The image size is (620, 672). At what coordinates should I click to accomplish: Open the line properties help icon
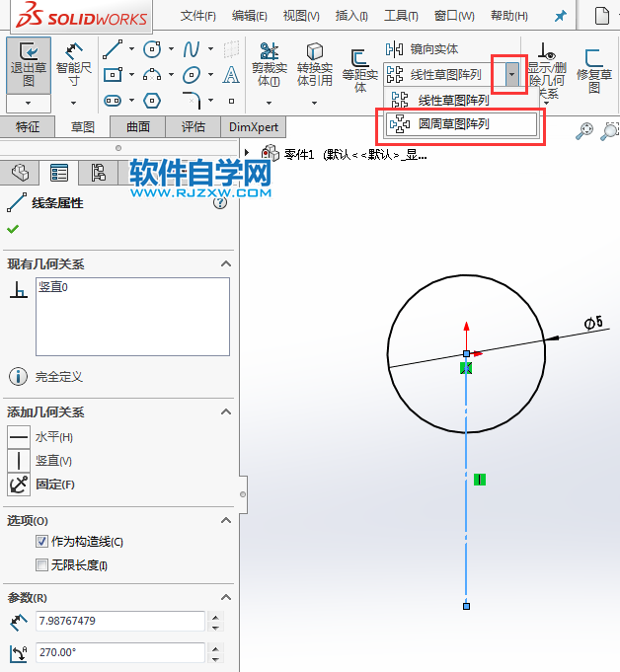pyautogui.click(x=220, y=202)
